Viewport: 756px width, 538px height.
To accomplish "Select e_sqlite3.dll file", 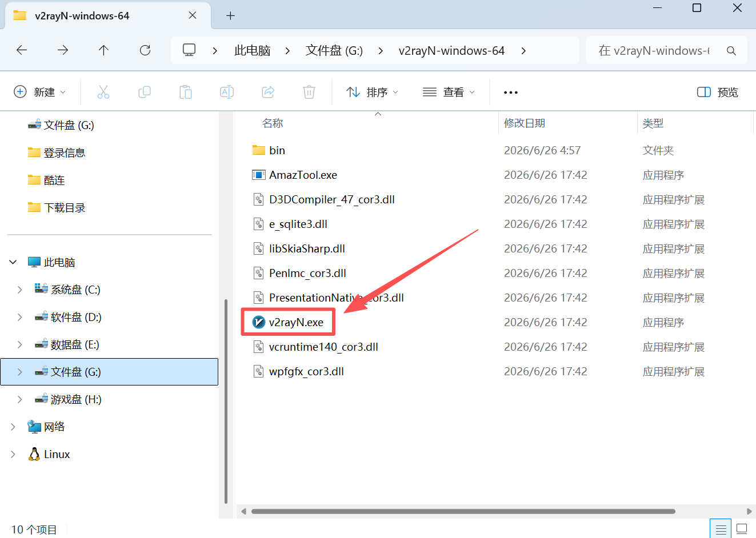I will (298, 224).
